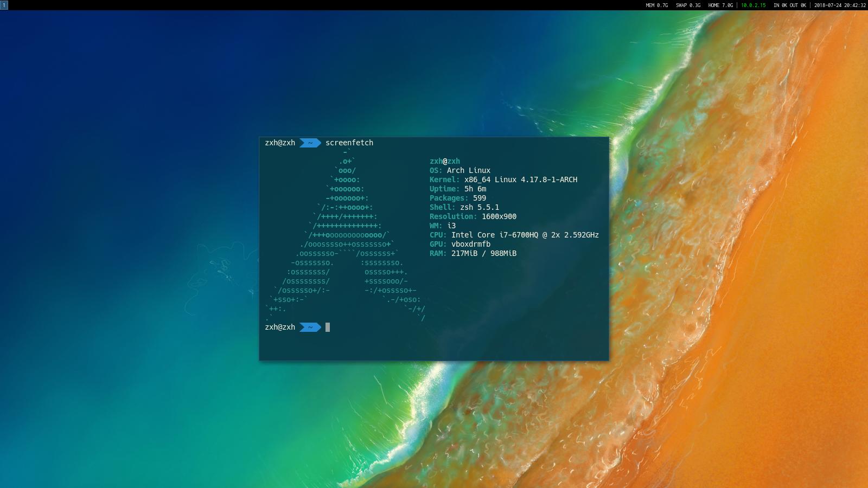Click the Resolution: 1600x900 line
The height and width of the screenshot is (488, 868).
[x=473, y=216]
